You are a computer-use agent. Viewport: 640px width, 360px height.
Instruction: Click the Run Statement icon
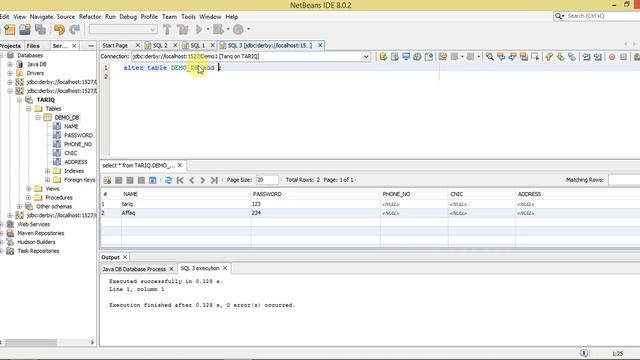pos(395,57)
